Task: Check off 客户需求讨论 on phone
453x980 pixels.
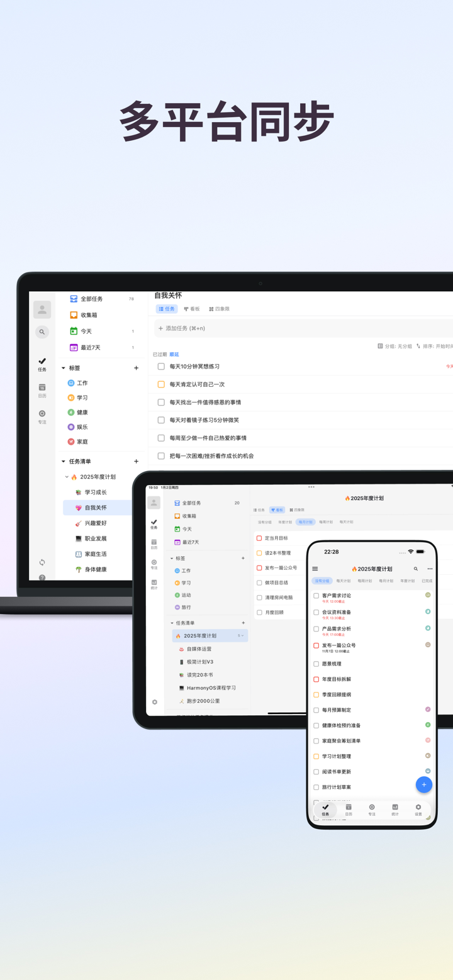Action: point(316,596)
